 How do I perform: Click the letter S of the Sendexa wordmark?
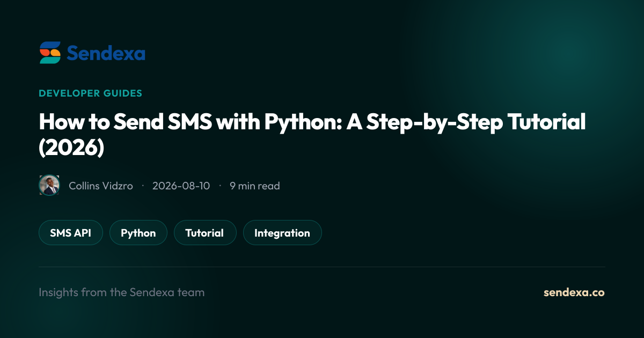(x=74, y=54)
